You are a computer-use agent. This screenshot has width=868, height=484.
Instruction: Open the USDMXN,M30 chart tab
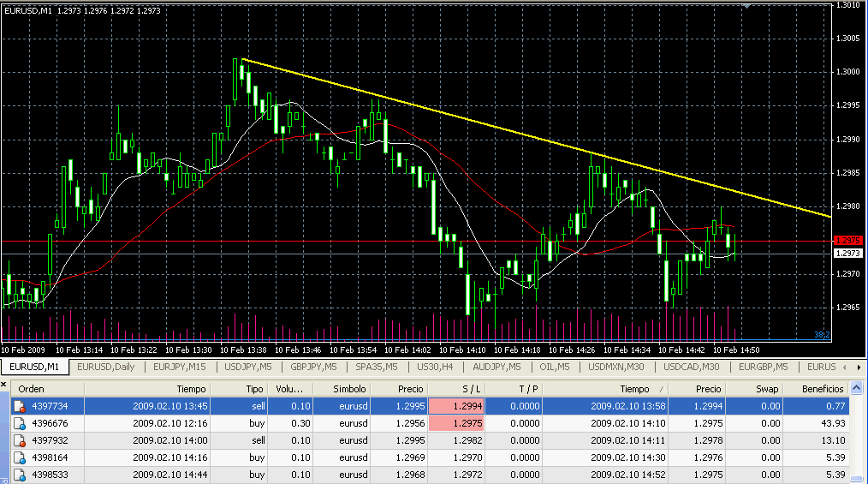point(616,367)
